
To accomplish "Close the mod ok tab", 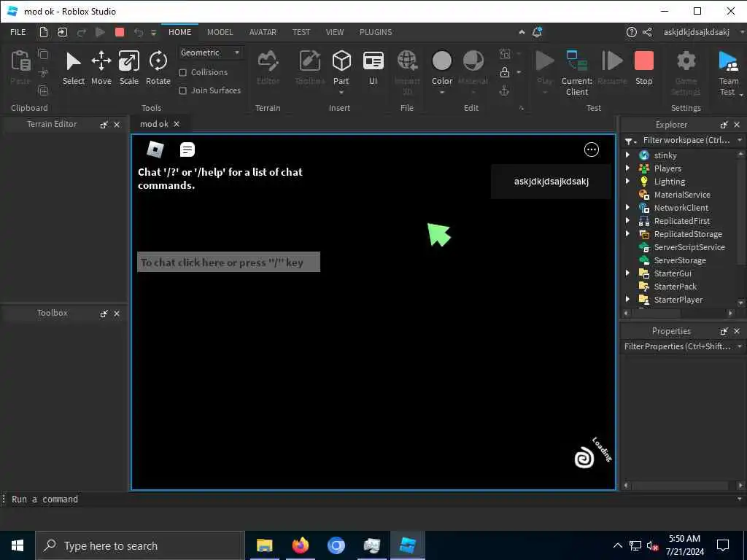I will click(177, 124).
